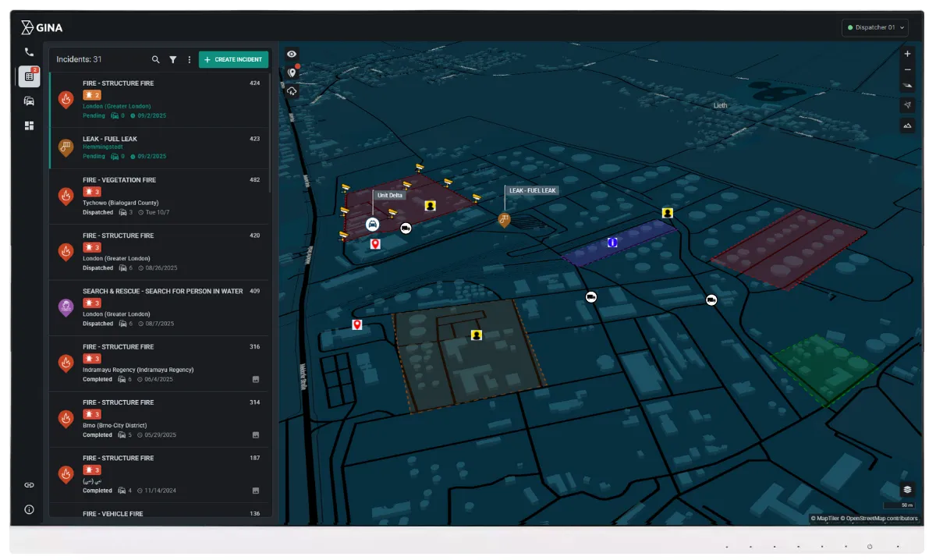The width and height of the screenshot is (936, 560).
Task: Open the dashboard grid panel in the sidebar
Action: 29,126
